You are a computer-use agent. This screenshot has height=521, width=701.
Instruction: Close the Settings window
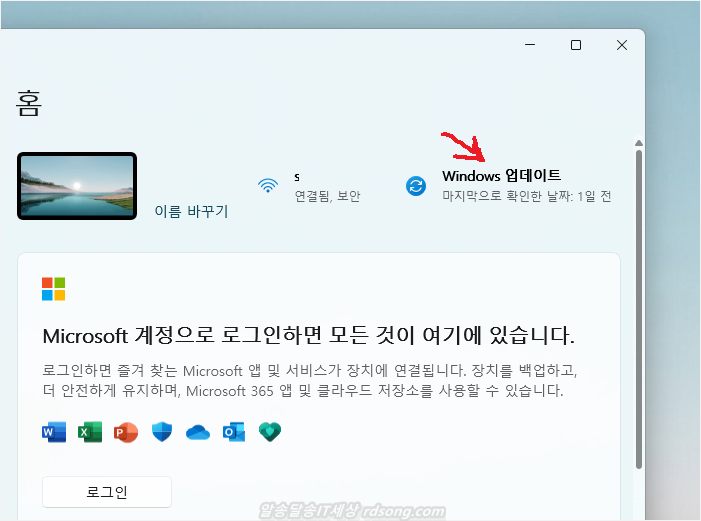coord(622,45)
